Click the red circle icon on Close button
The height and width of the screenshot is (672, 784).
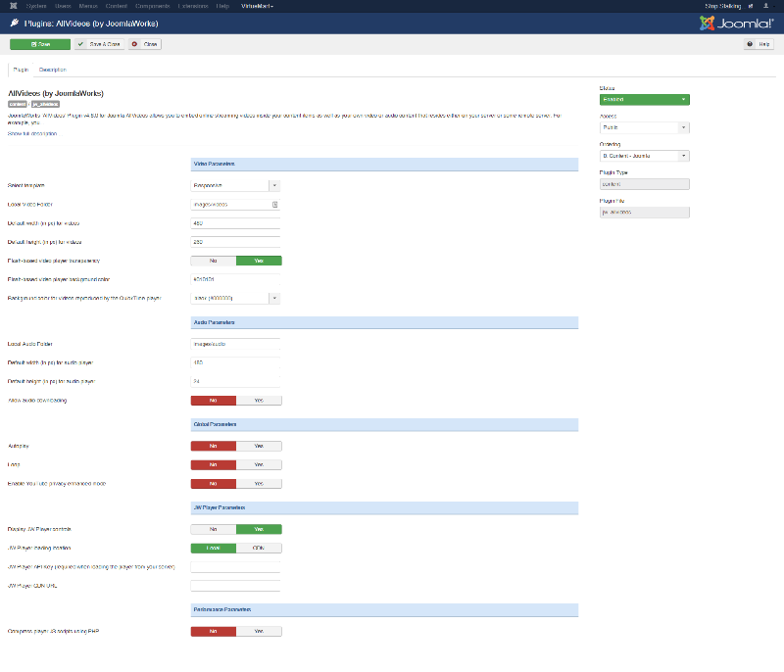point(134,44)
